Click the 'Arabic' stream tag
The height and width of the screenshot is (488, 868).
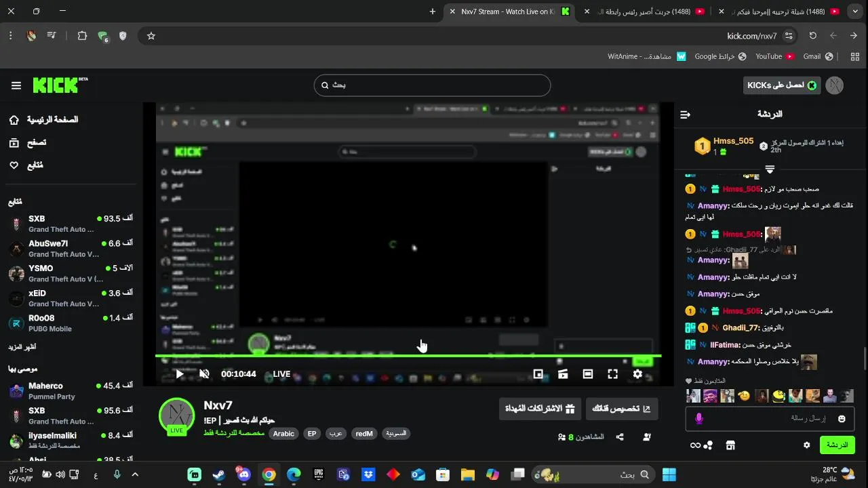tap(283, 434)
